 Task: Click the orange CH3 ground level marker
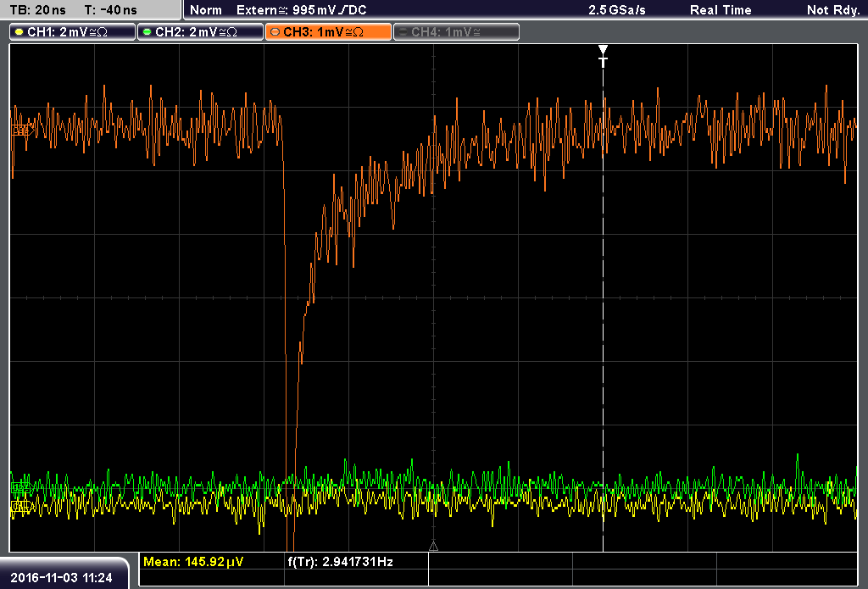point(22,131)
